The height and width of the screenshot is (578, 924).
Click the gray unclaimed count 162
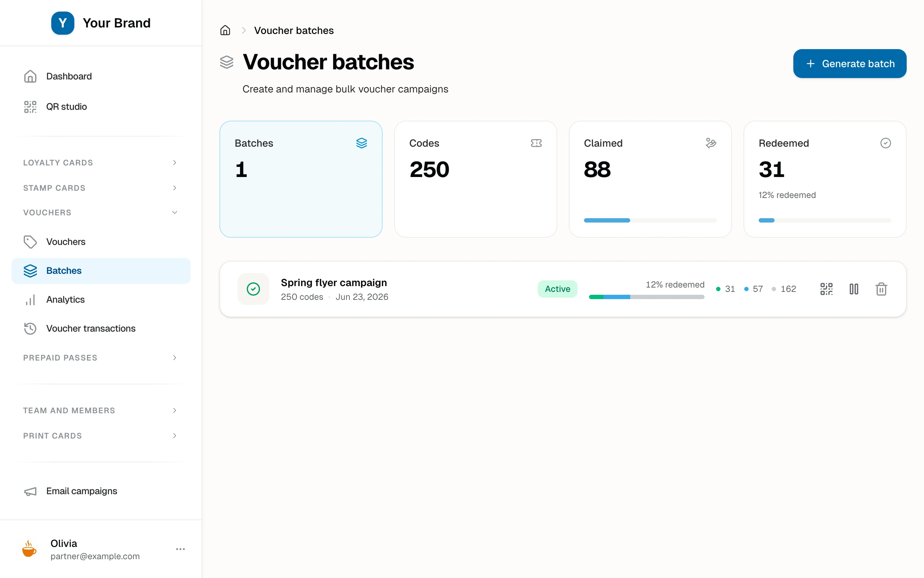coord(784,289)
